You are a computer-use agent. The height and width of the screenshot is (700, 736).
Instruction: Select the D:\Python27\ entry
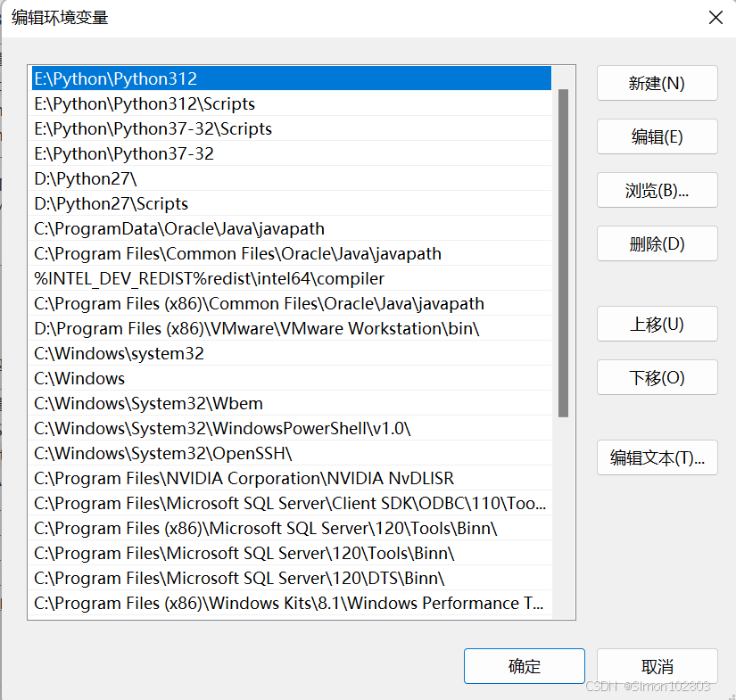[x=292, y=178]
